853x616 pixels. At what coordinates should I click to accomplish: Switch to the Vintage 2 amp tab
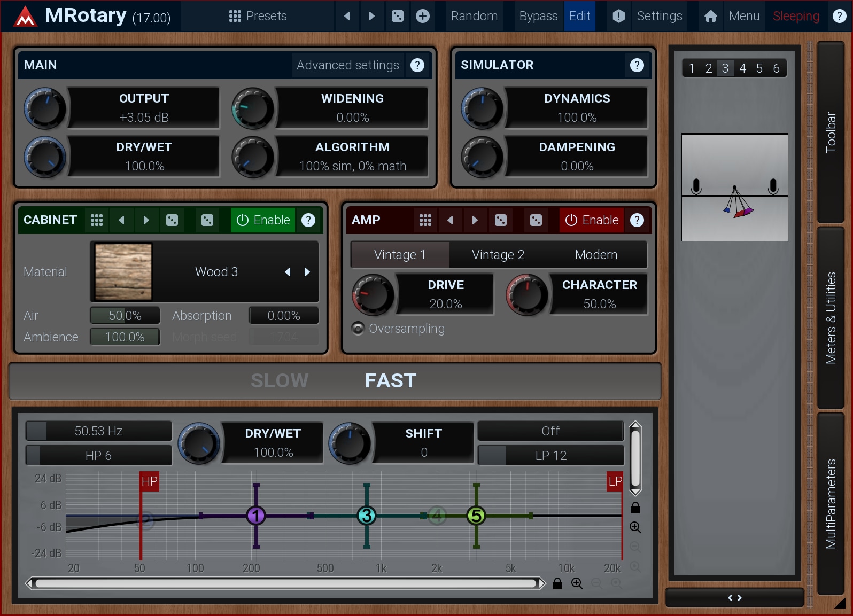point(498,255)
